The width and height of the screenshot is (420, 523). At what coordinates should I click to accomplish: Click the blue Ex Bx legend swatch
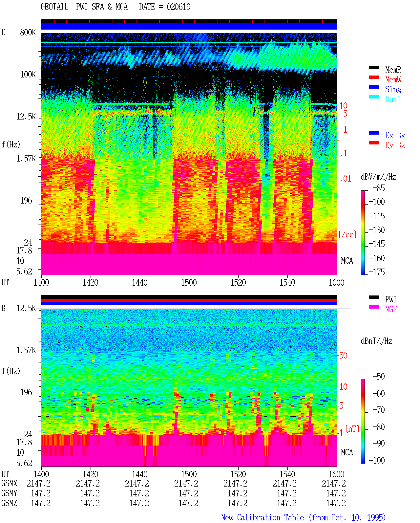(x=374, y=133)
